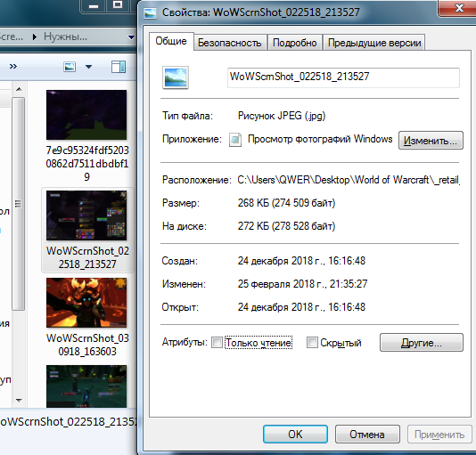Close the properties dialog
Screen dimensions: 476x455
click(458, 8)
